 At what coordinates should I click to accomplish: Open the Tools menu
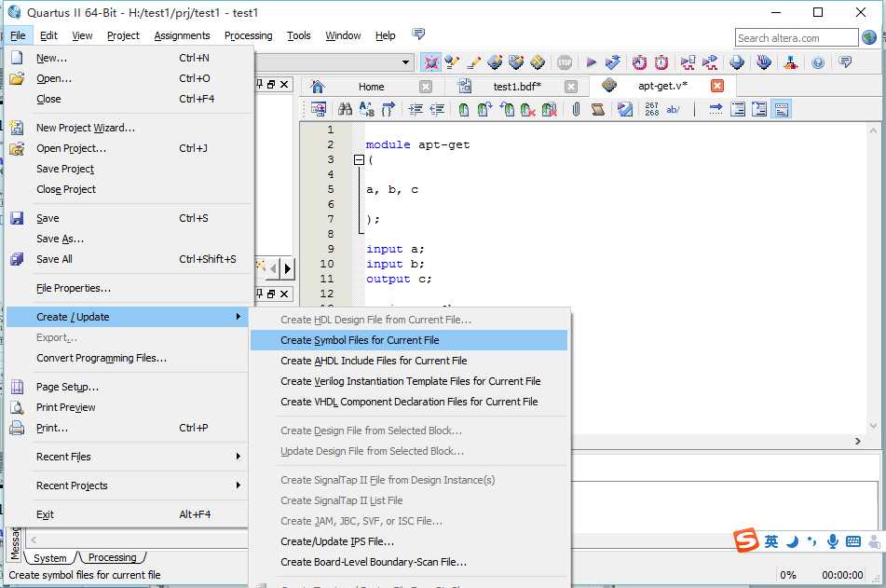click(x=298, y=35)
